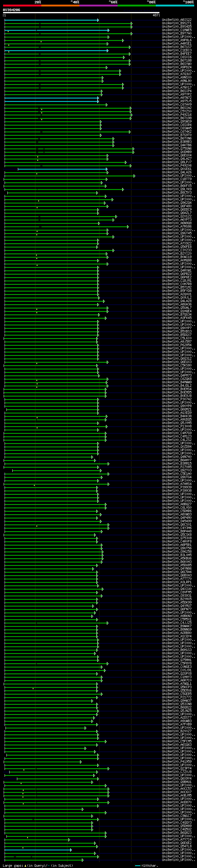
Task: Select hit label UniRef100_O96258
Action: [177, 551]
